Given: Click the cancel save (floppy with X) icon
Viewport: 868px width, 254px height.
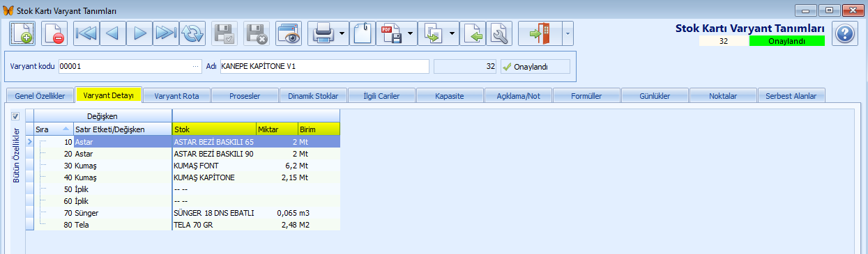Looking at the screenshot, I should (x=257, y=33).
